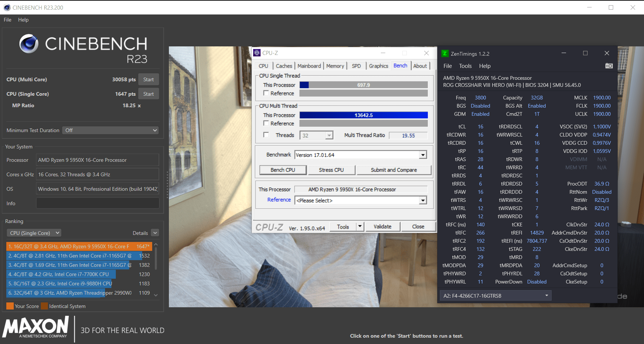Click the Single Thread score bar 697.9
644x344 pixels.
[x=364, y=85]
